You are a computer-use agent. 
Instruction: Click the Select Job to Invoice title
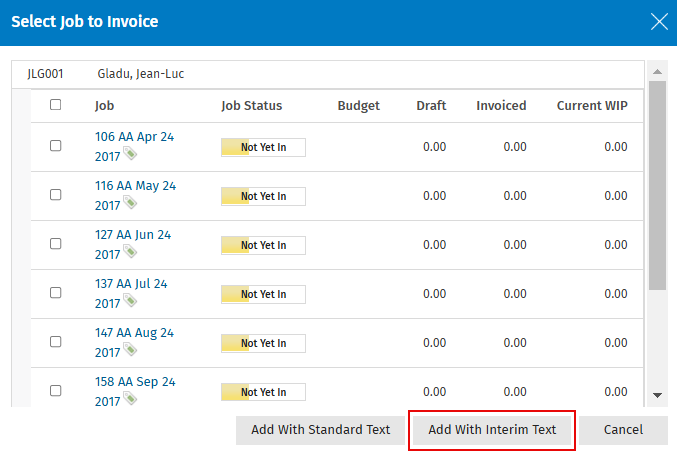(x=85, y=22)
